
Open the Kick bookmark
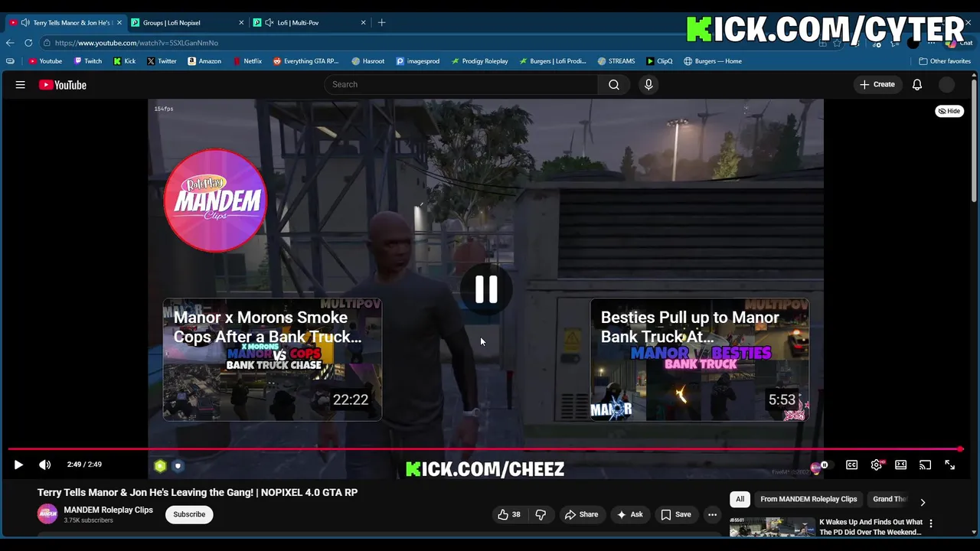124,61
